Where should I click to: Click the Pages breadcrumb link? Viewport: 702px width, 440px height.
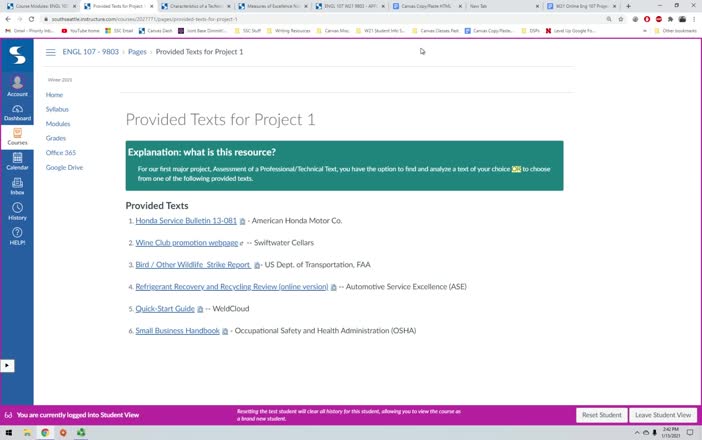137,52
